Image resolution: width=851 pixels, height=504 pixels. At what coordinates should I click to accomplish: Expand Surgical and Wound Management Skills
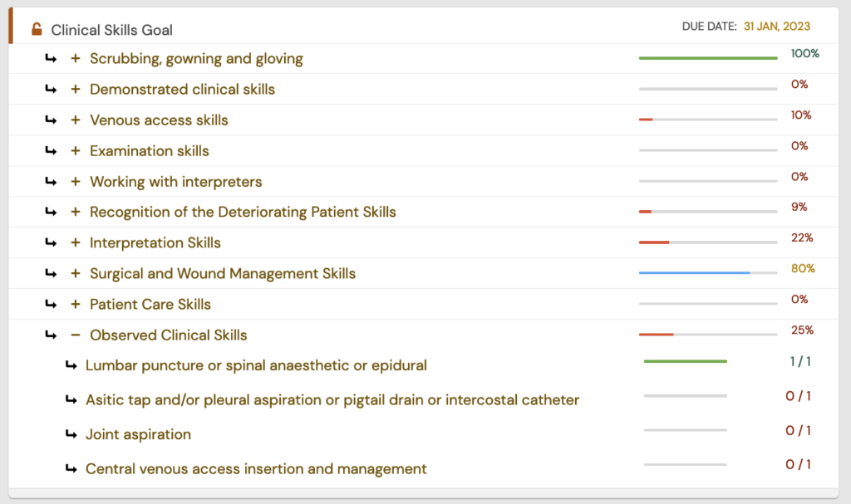pos(75,273)
